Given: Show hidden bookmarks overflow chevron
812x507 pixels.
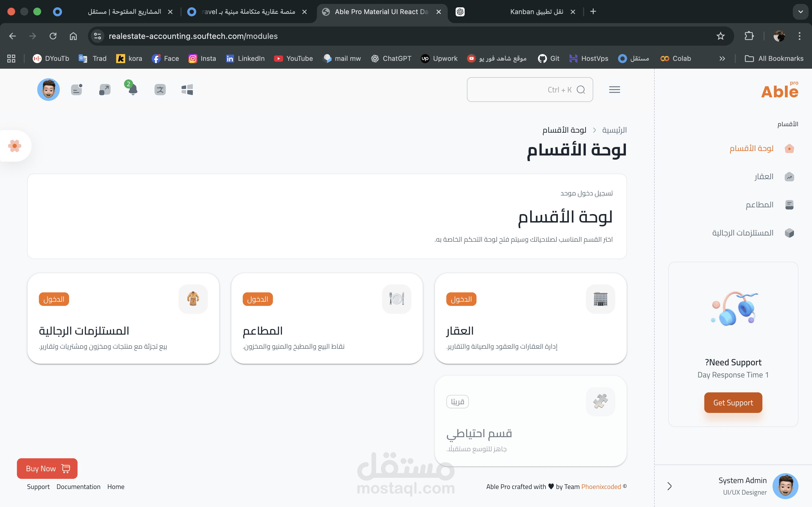Looking at the screenshot, I should pyautogui.click(x=722, y=59).
